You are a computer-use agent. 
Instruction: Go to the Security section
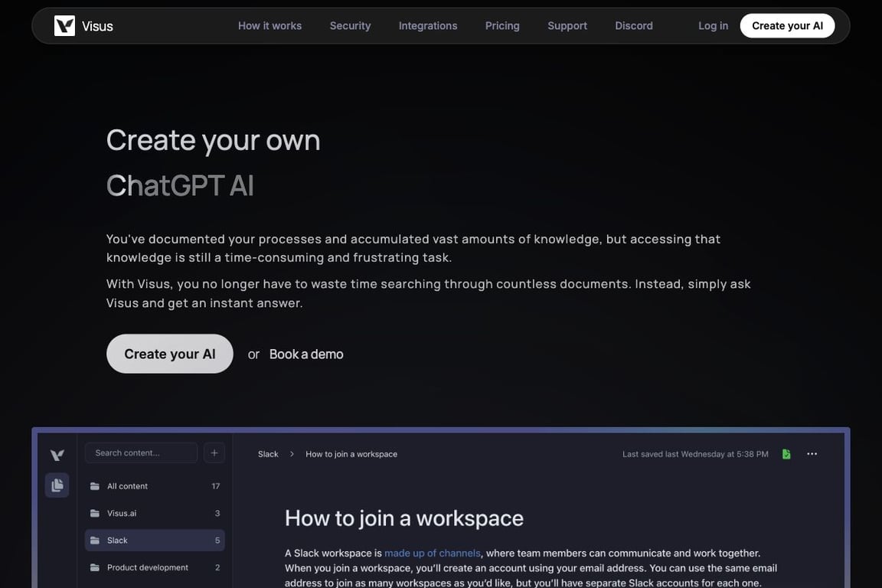[x=350, y=26]
